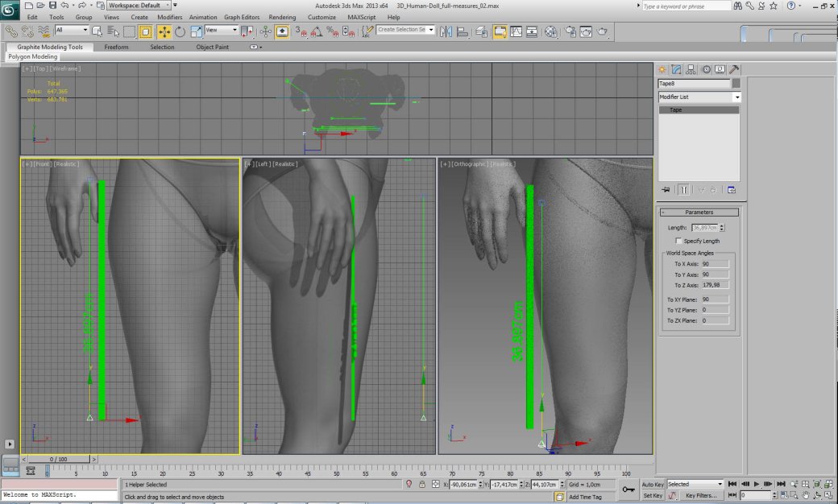Open the Modifier List dropdown
The width and height of the screenshot is (838, 504).
699,97
